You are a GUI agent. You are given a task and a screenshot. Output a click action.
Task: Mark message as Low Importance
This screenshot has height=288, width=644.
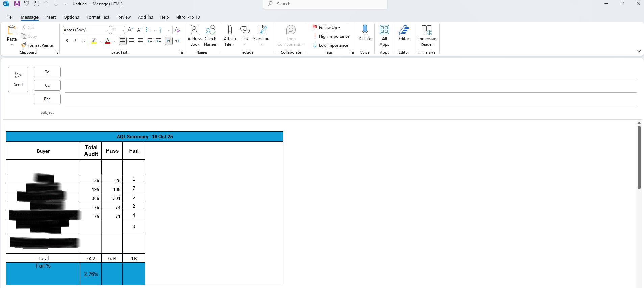coord(330,45)
